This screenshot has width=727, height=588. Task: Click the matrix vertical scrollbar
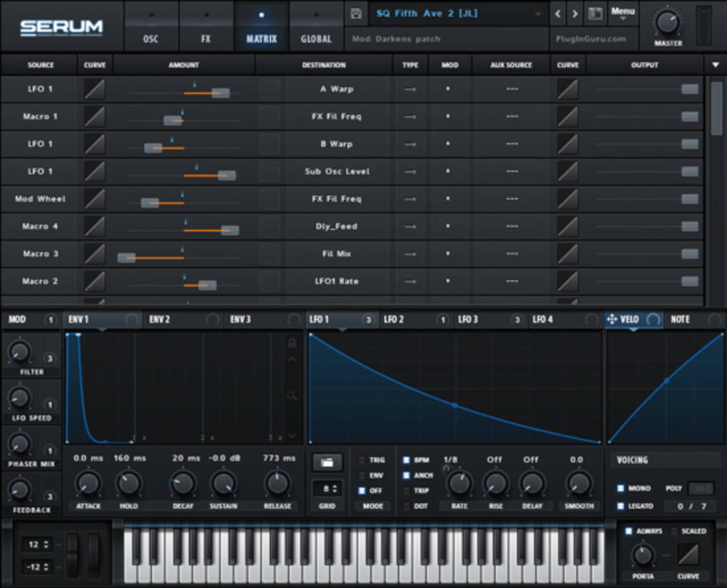coord(717,108)
